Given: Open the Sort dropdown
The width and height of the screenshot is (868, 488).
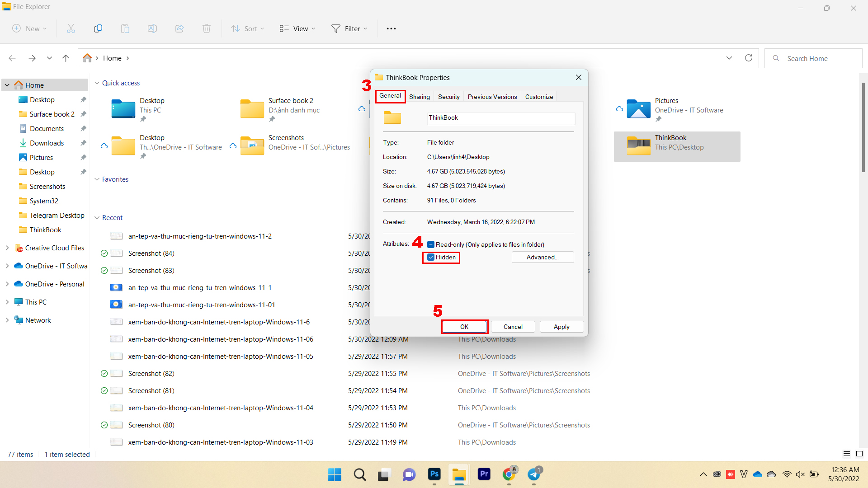Looking at the screenshot, I should click(248, 28).
